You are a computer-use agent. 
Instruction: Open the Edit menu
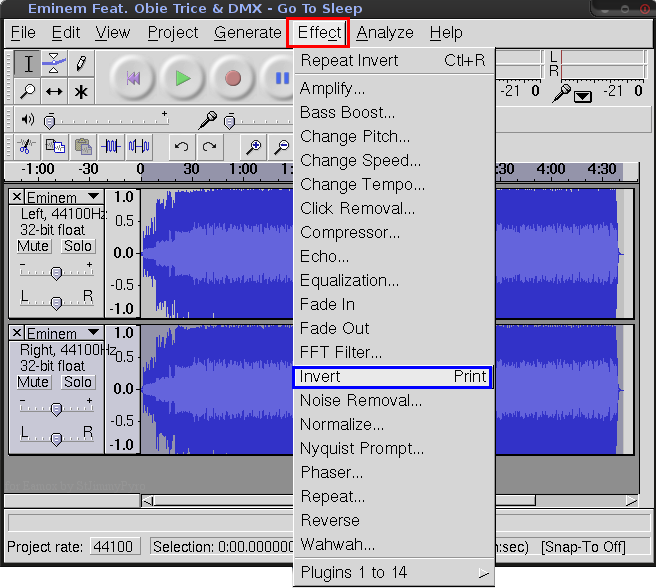pos(66,33)
